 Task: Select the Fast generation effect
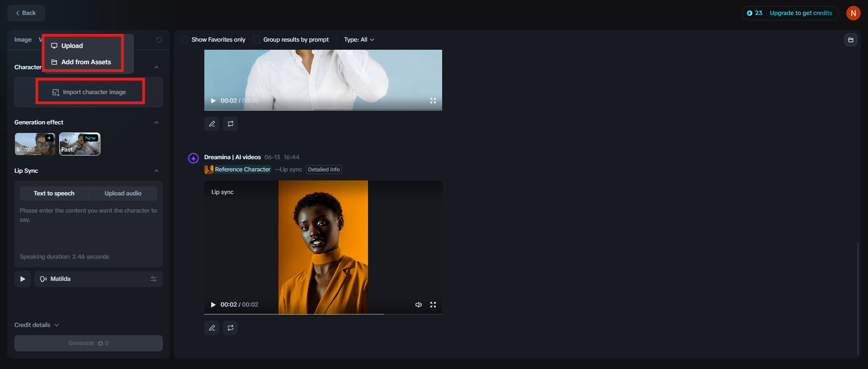(x=80, y=144)
